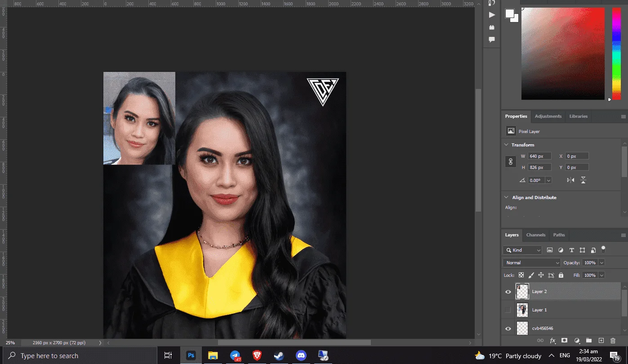Screen dimensions: 628x364
Task: Open Steam from the taskbar
Action: click(x=279, y=355)
